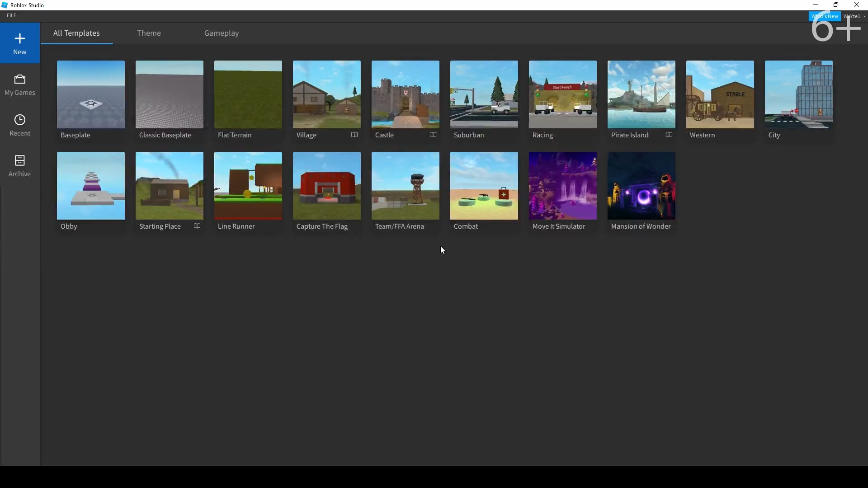Click the Capture The Flag text label

pos(322,226)
